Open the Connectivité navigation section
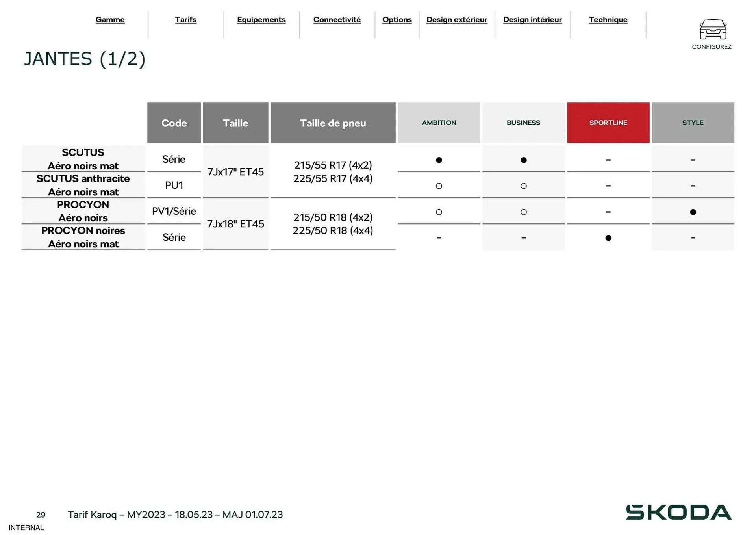The height and width of the screenshot is (535, 756). 337,20
